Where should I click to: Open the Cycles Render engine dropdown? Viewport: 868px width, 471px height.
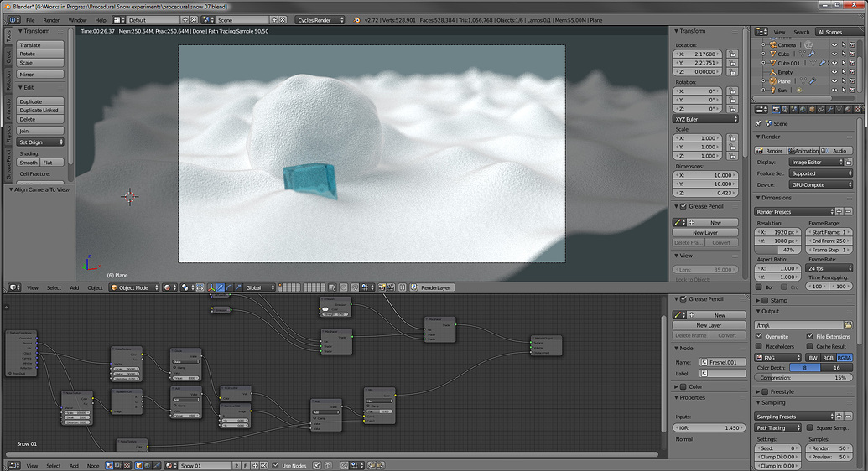[320, 20]
